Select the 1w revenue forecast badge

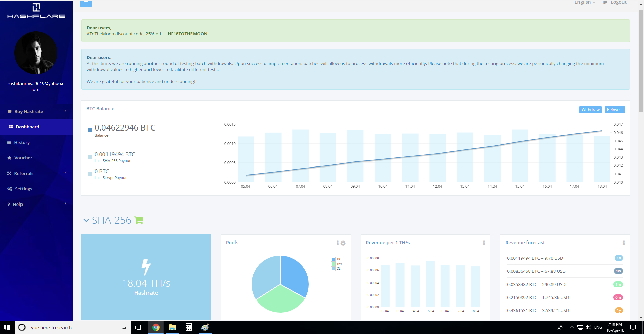(619, 271)
